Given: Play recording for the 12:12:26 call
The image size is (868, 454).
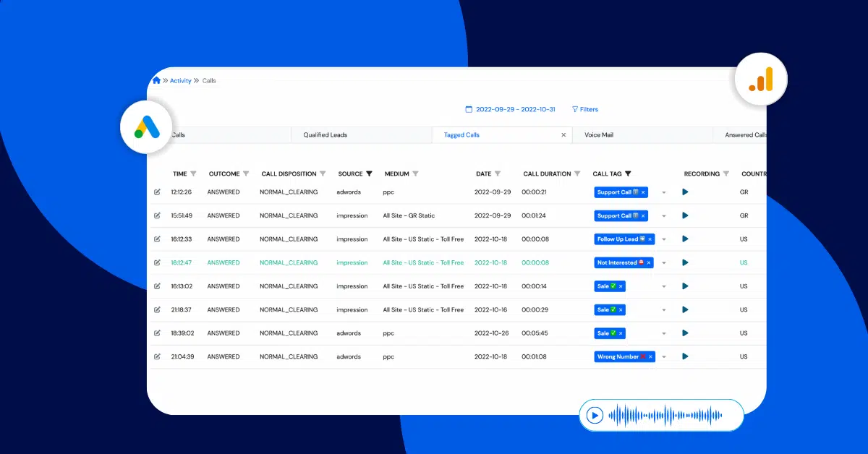Looking at the screenshot, I should click(685, 192).
